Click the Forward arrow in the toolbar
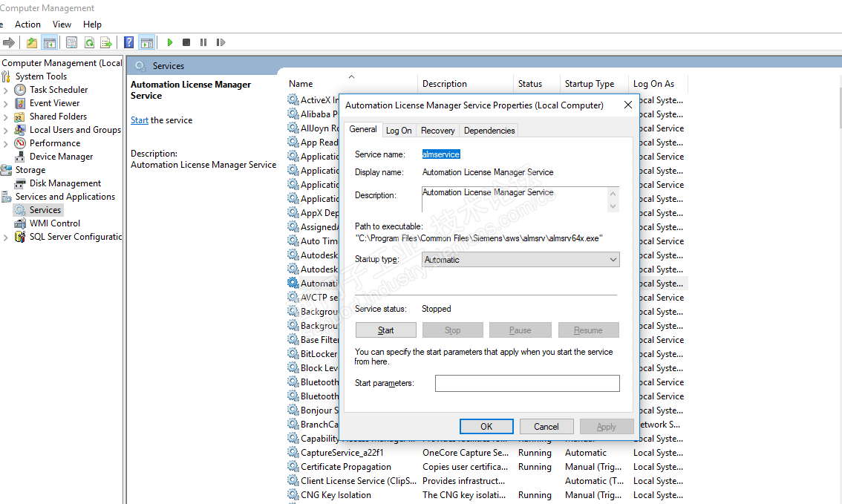The image size is (842, 504). click(x=9, y=42)
